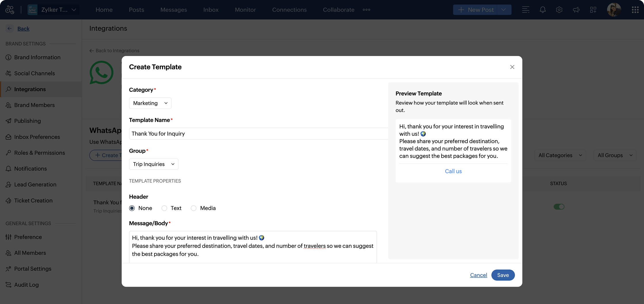Choose Media as the header type
This screenshot has width=644, height=304.
pos(193,208)
